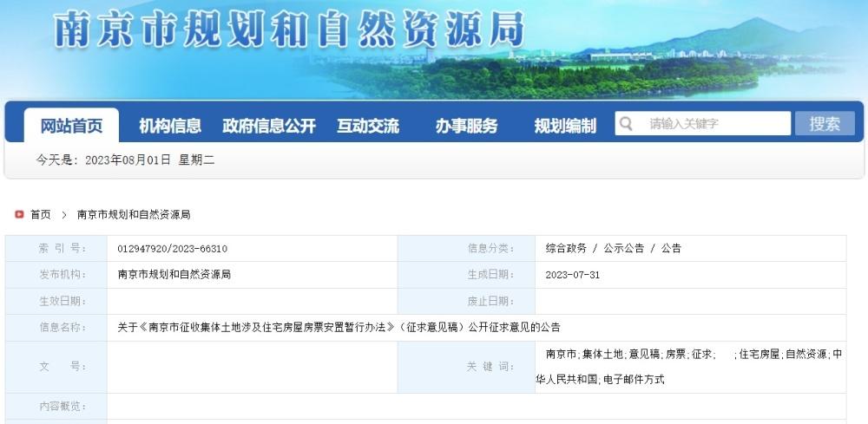Open the 政府信息公开 menu
868x424 pixels.
pyautogui.click(x=269, y=126)
